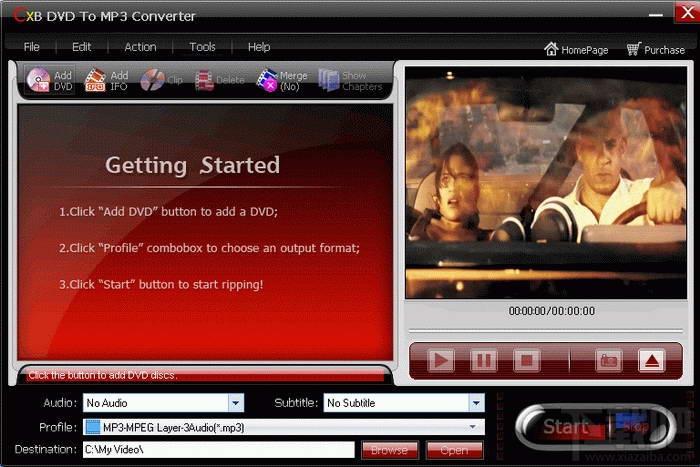Open the HomePage link
The height and width of the screenshot is (467, 700).
tap(576, 49)
